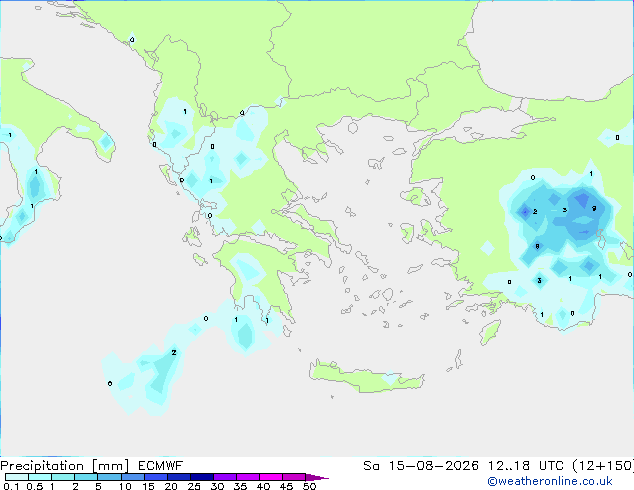Click the '0.5' legend tick label
This screenshot has height=490, width=634.
(x=35, y=486)
